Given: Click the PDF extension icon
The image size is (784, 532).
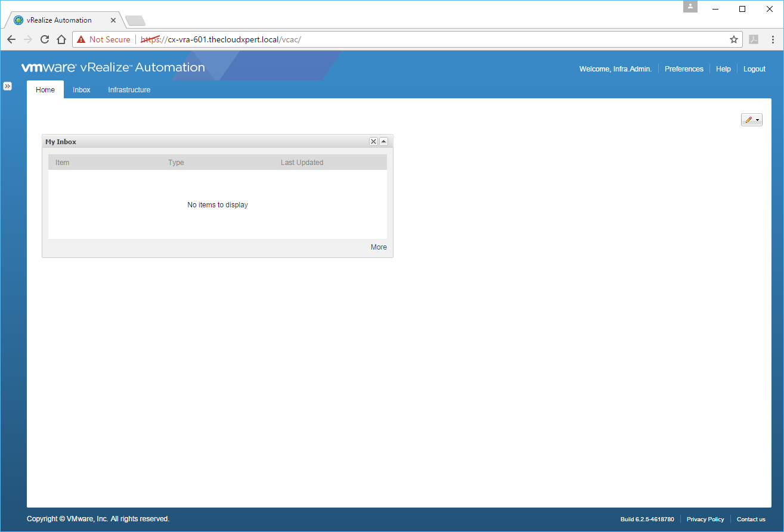Looking at the screenshot, I should click(x=754, y=39).
